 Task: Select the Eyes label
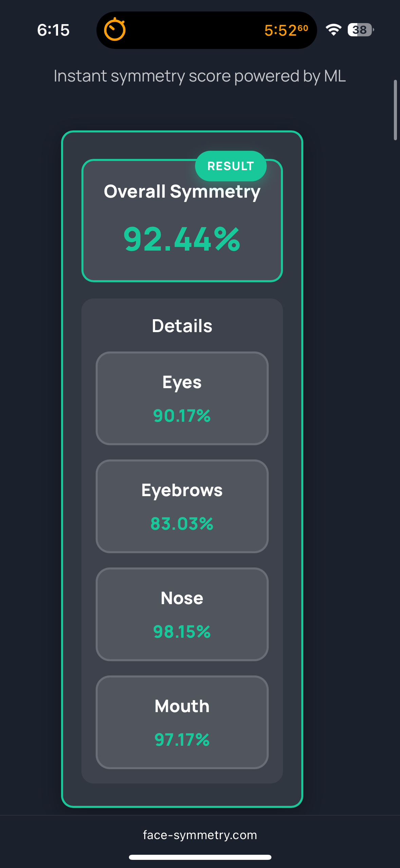pos(182,382)
